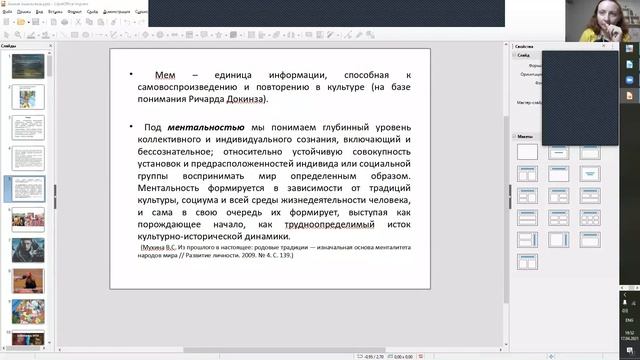This screenshot has width=640, height=360.
Task: Close the Свойства sidebar panel
Action: point(604,46)
